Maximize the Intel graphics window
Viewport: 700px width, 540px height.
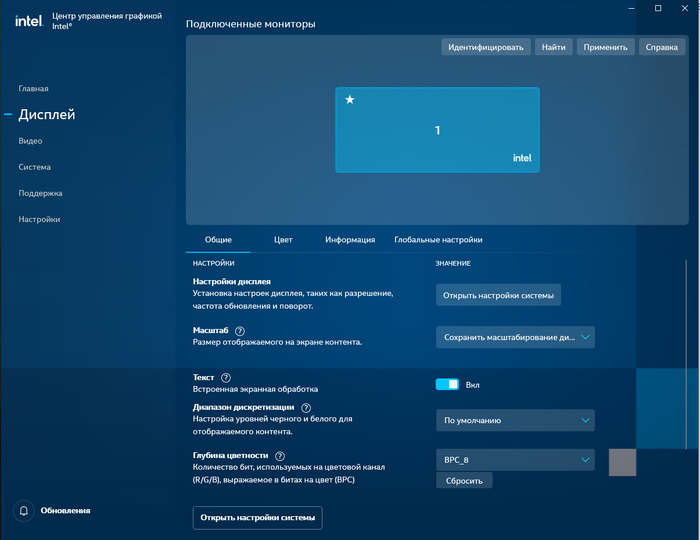point(658,8)
